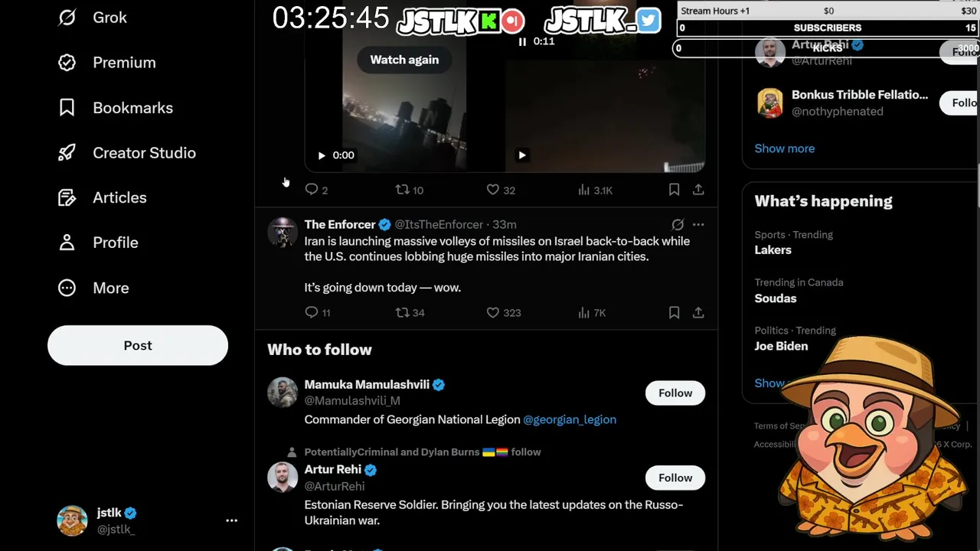Click the Bookmarks ribbon icon in sidebar

(67, 108)
